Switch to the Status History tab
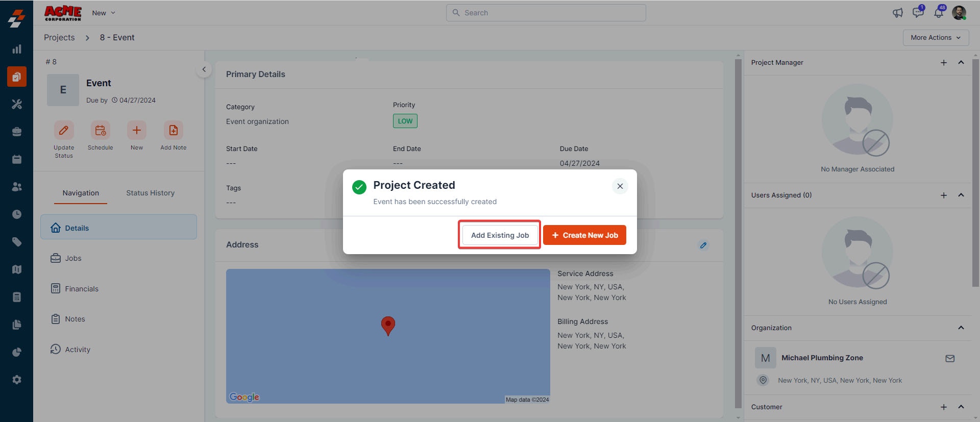This screenshot has width=980, height=422. click(151, 193)
